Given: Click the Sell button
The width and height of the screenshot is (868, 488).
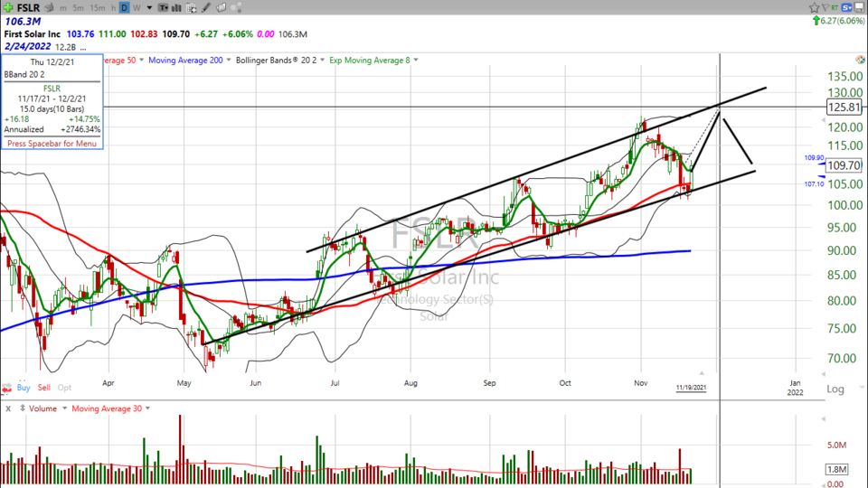Looking at the screenshot, I should coord(45,387).
